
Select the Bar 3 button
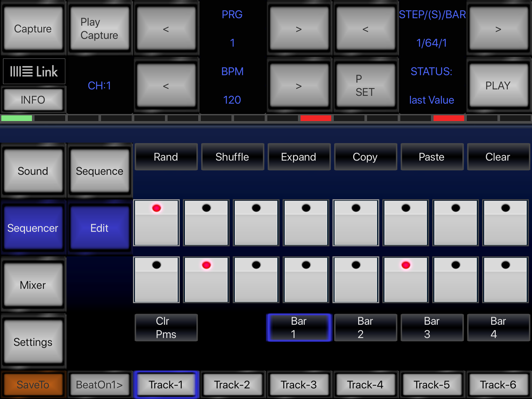[x=432, y=327]
